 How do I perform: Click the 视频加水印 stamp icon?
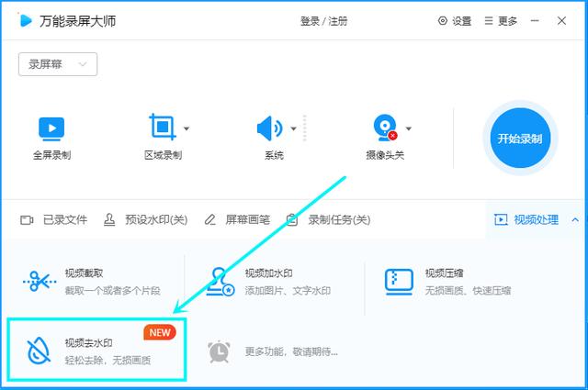point(220,282)
